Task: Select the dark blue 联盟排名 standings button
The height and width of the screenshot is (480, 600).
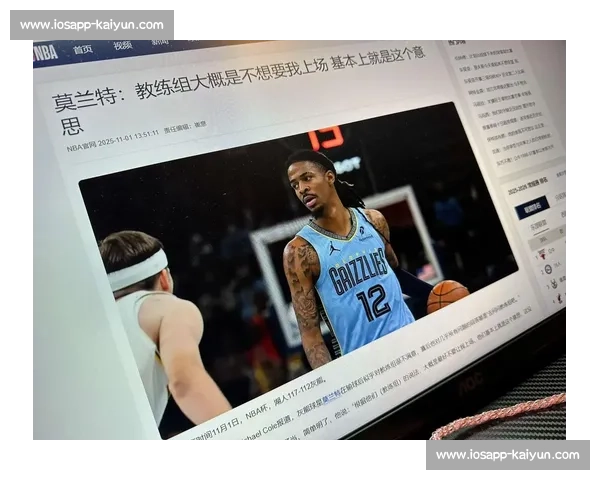Action: click(532, 207)
